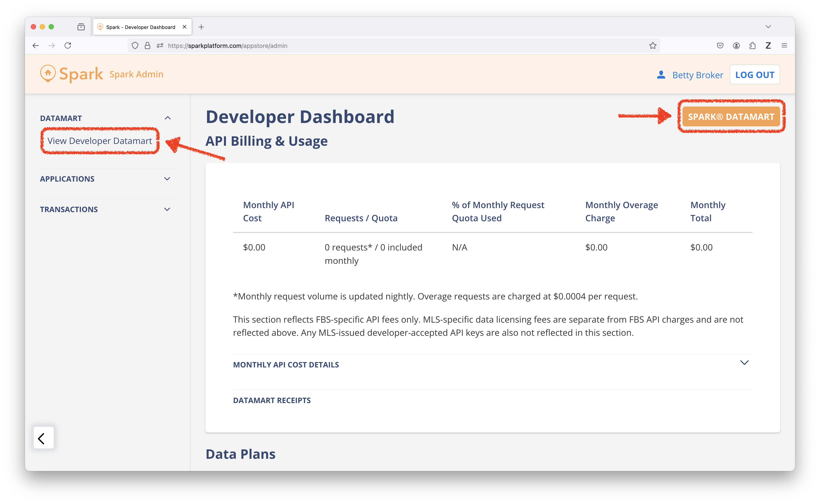Open Firefox View tab overview icon

click(x=81, y=27)
